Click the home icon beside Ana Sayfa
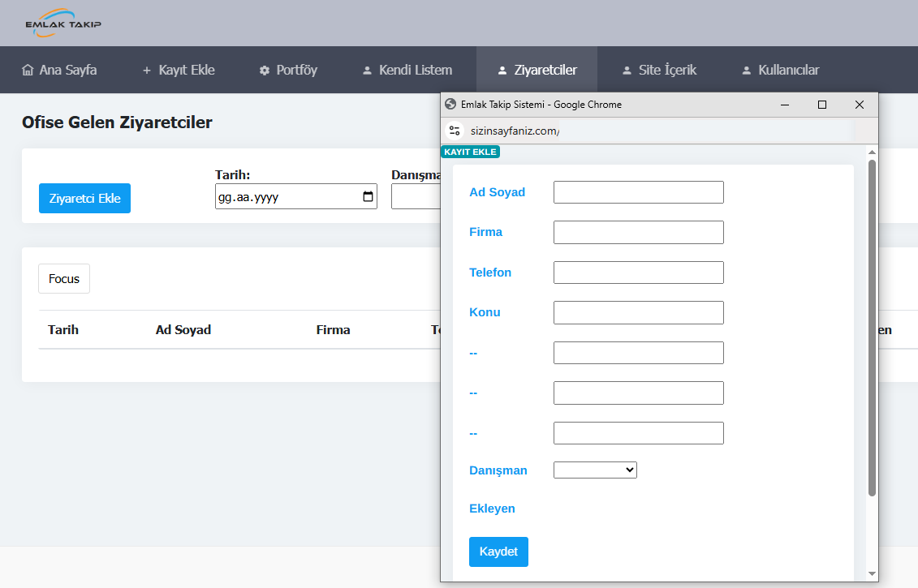 pyautogui.click(x=28, y=70)
